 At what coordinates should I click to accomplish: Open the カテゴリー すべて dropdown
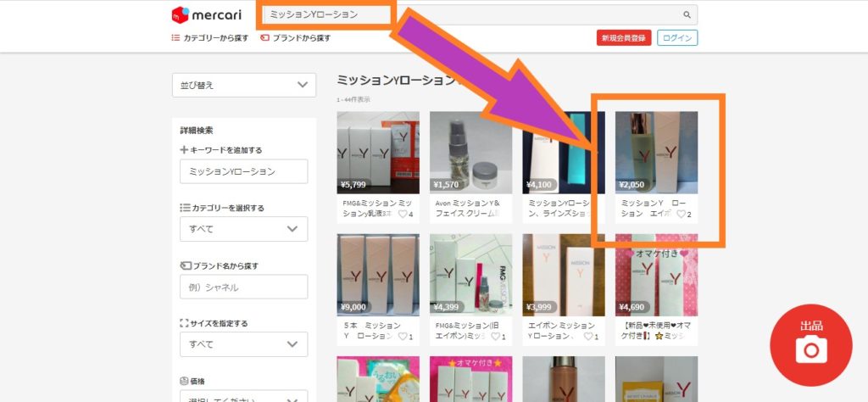pos(244,229)
